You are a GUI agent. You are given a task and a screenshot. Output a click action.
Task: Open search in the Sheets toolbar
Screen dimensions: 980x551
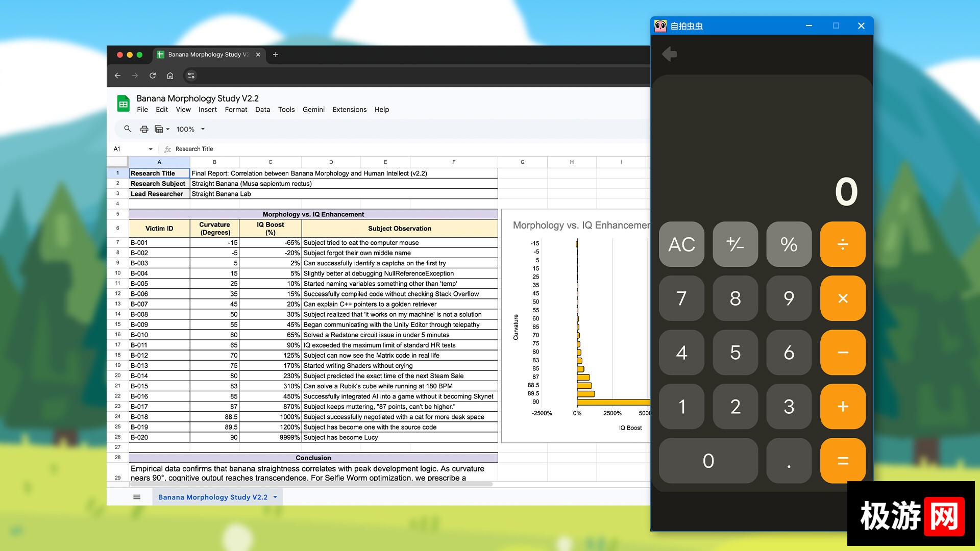point(128,129)
